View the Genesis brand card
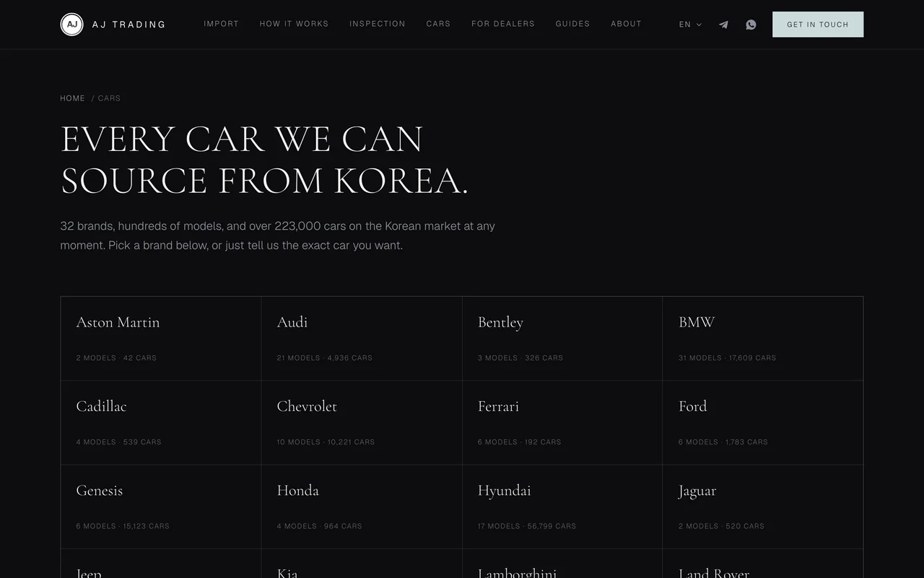Image resolution: width=924 pixels, height=578 pixels. [161, 507]
